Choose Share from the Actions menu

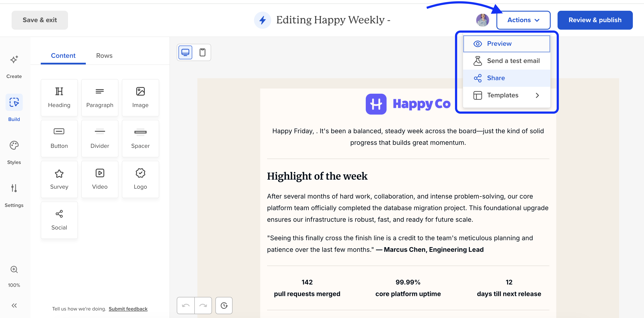[506, 78]
